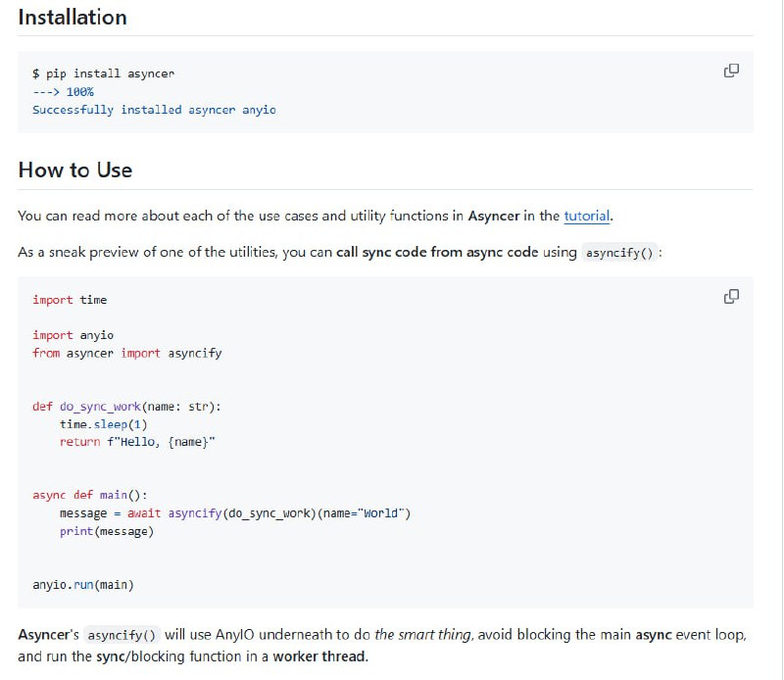The image size is (784, 680).
Task: Click the How to Use heading
Action: pos(75,170)
